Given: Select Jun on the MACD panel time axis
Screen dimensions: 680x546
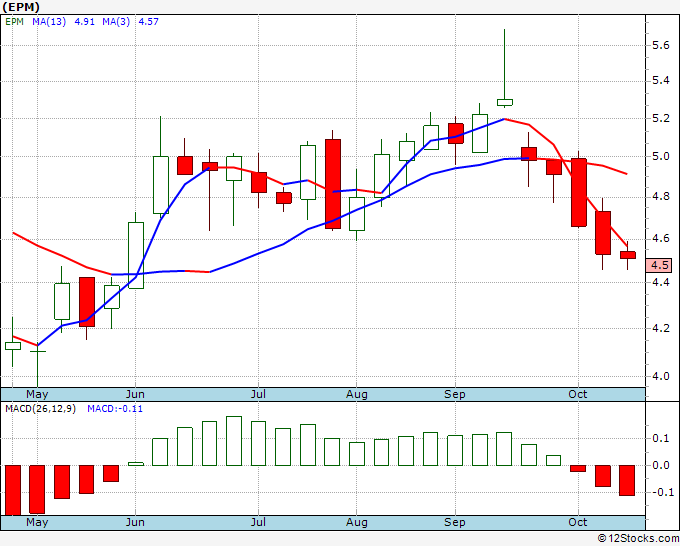Looking at the screenshot, I should 135,522.
